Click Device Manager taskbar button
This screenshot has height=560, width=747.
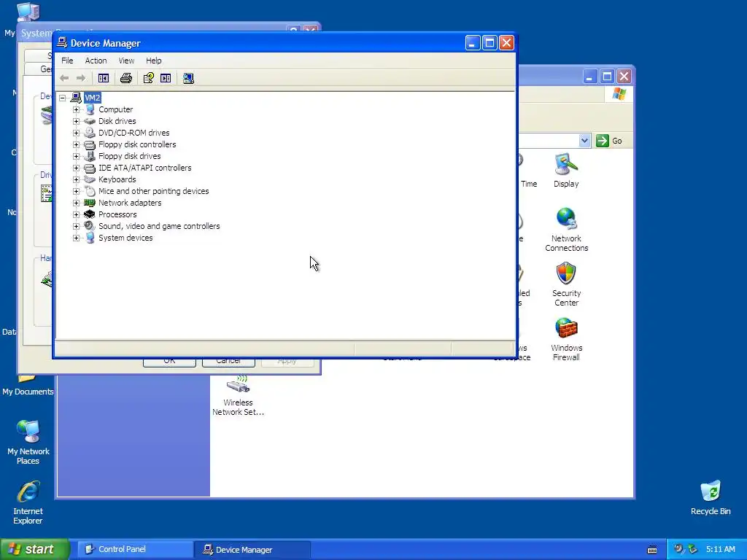click(252, 550)
